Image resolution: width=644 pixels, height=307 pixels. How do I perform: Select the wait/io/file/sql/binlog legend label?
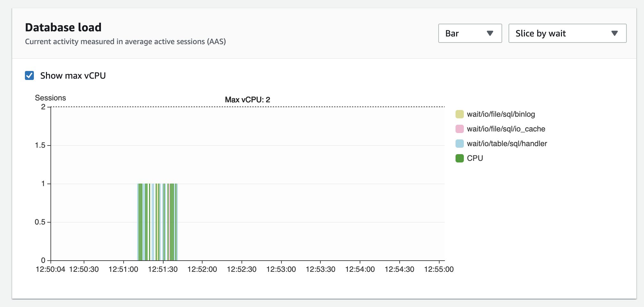[501, 114]
